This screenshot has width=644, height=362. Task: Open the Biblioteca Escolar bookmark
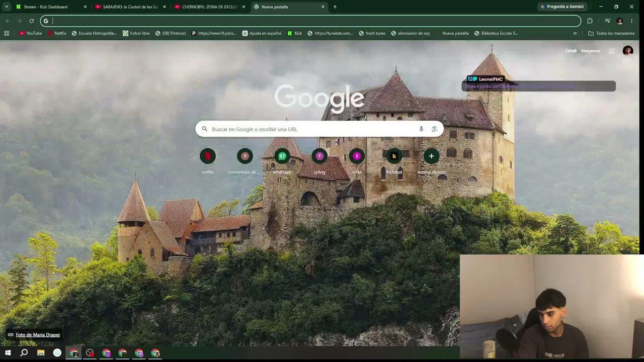coord(497,33)
